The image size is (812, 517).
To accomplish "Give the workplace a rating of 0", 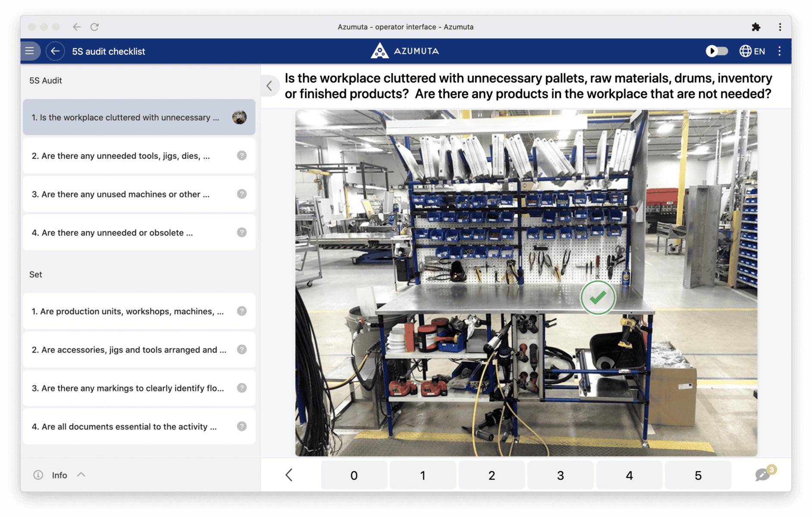I will [x=354, y=475].
